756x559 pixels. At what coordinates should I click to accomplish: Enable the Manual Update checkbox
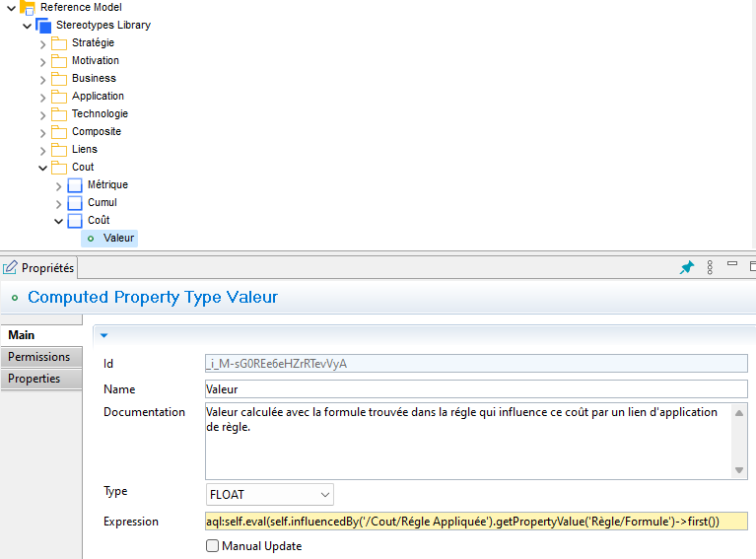(x=212, y=546)
